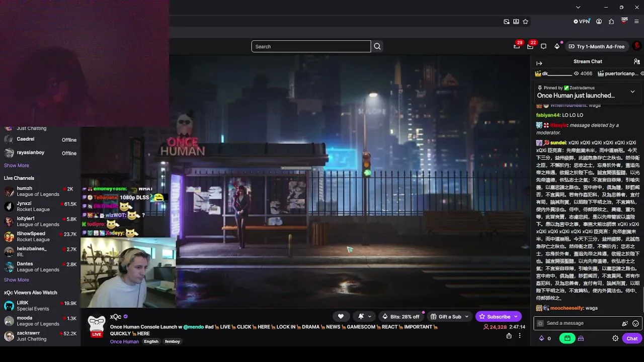644x362 pixels.
Task: Open the notification bell dropdown
Action: tap(364, 316)
